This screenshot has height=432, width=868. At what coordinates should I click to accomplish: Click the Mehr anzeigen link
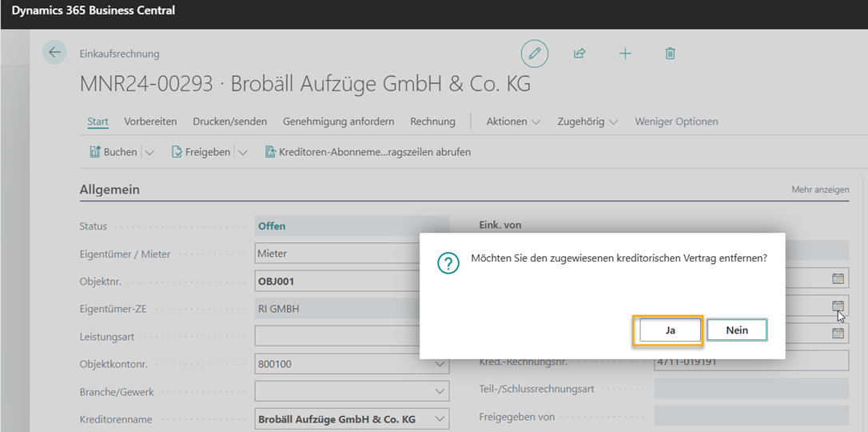click(820, 190)
